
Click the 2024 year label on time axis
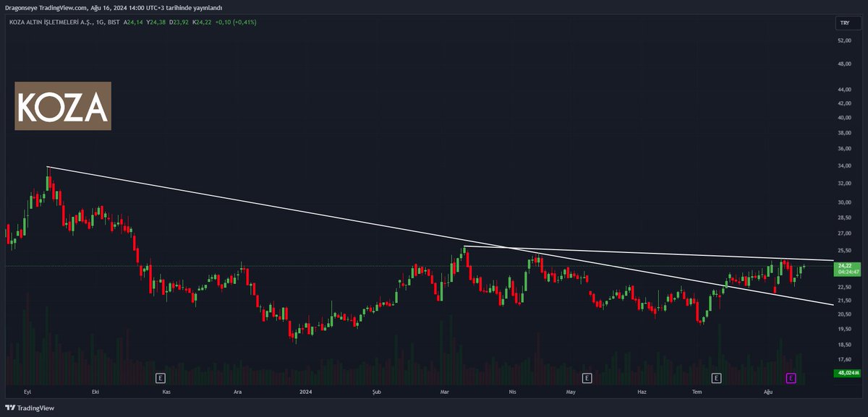coord(305,392)
